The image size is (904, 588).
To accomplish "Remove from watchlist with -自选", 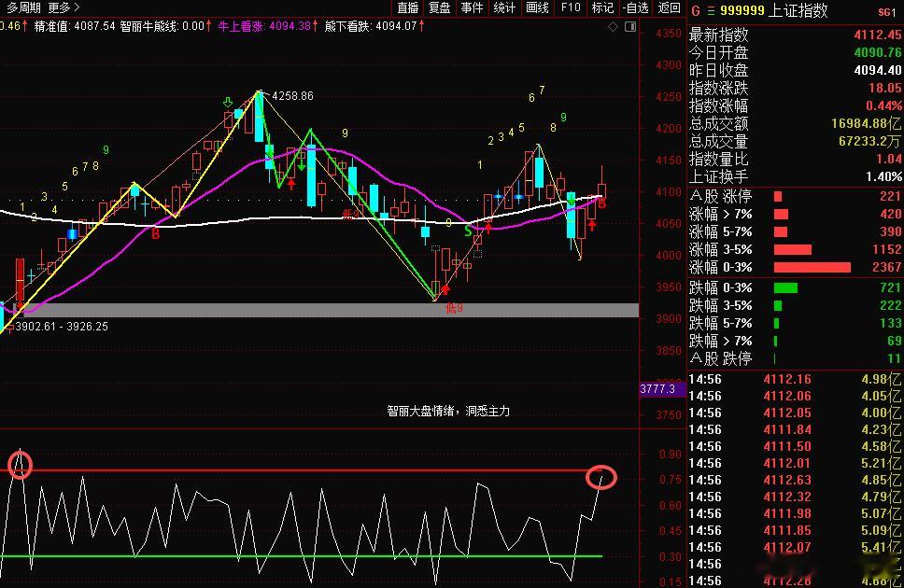I will pyautogui.click(x=636, y=7).
